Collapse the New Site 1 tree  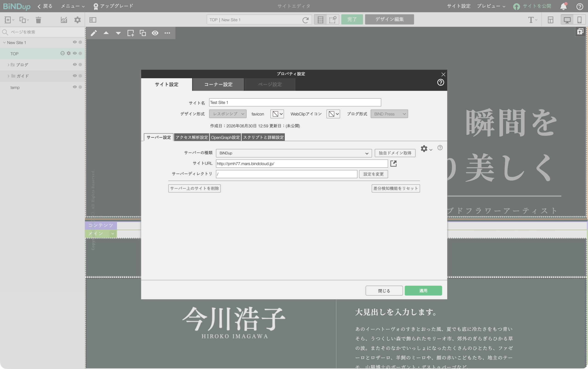4,43
